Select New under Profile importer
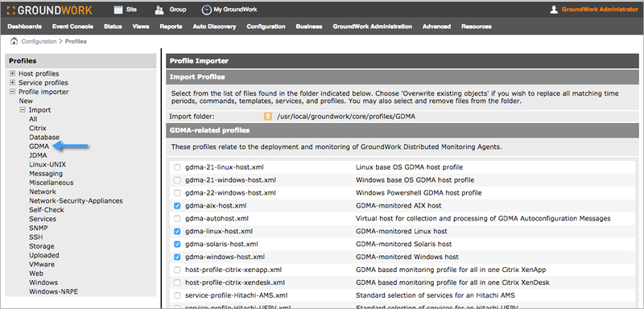The image size is (644, 309). (26, 101)
